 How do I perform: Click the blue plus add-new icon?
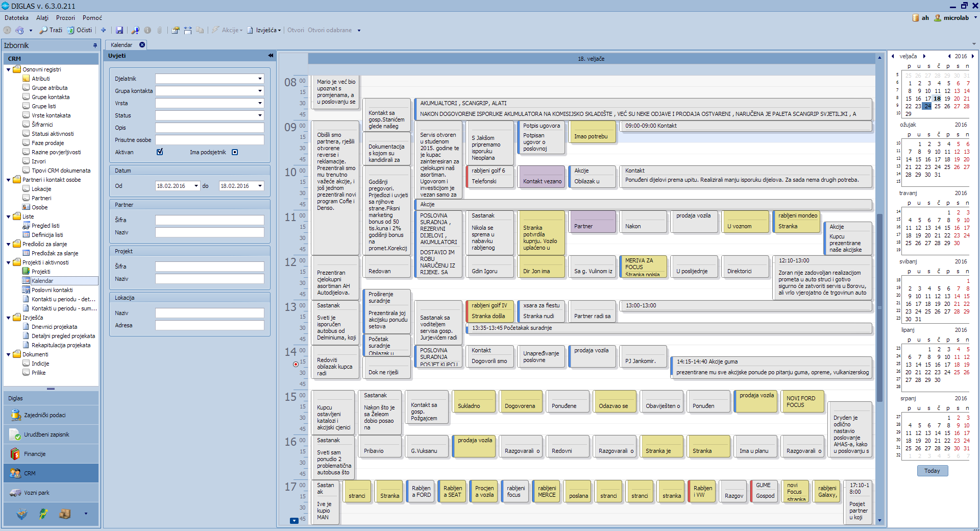104,30
